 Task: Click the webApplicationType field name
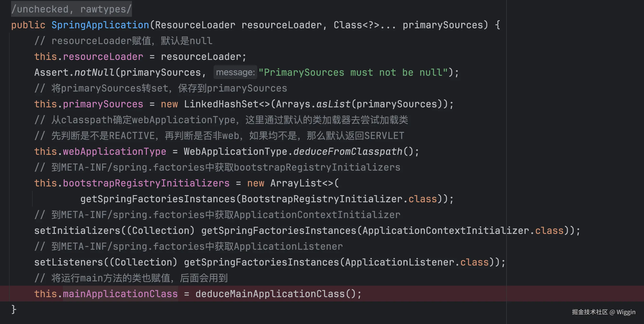click(x=114, y=151)
